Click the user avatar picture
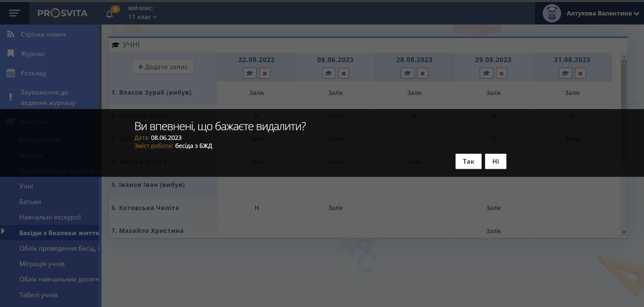Image resolution: width=644 pixels, height=307 pixels. (x=551, y=13)
